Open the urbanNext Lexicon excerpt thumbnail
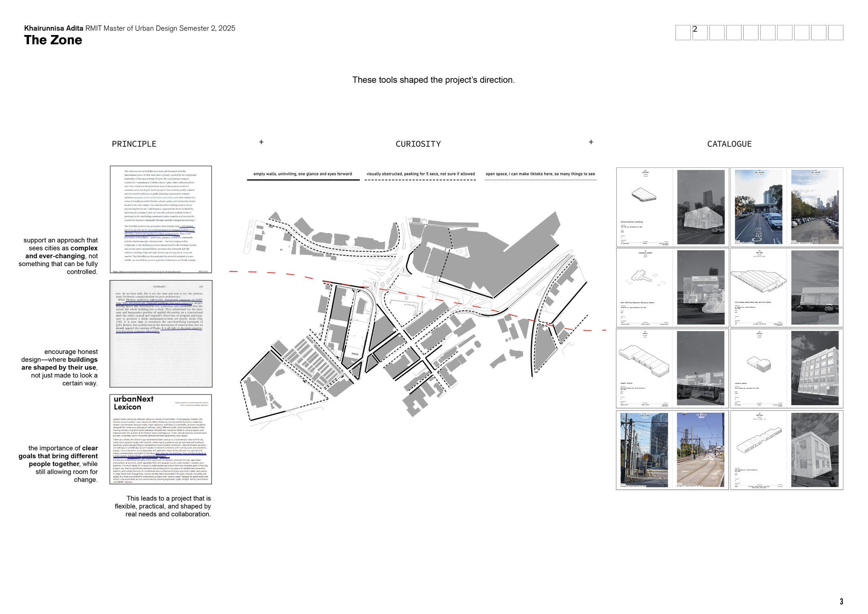Image resolution: width=868 pixels, height=614 pixels. click(x=160, y=439)
